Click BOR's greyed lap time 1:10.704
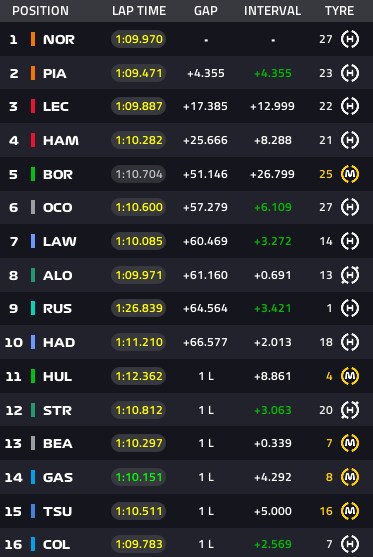This screenshot has width=373, height=557. click(x=139, y=174)
